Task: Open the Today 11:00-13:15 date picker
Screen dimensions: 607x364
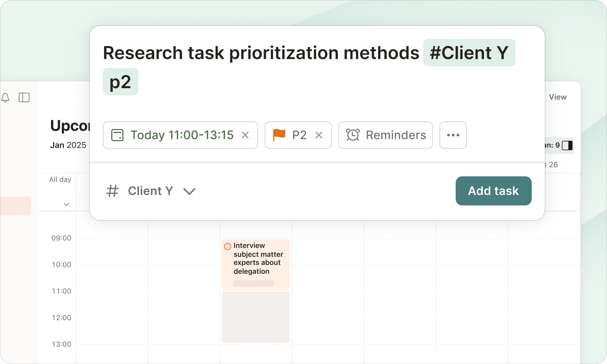Action: (x=182, y=135)
